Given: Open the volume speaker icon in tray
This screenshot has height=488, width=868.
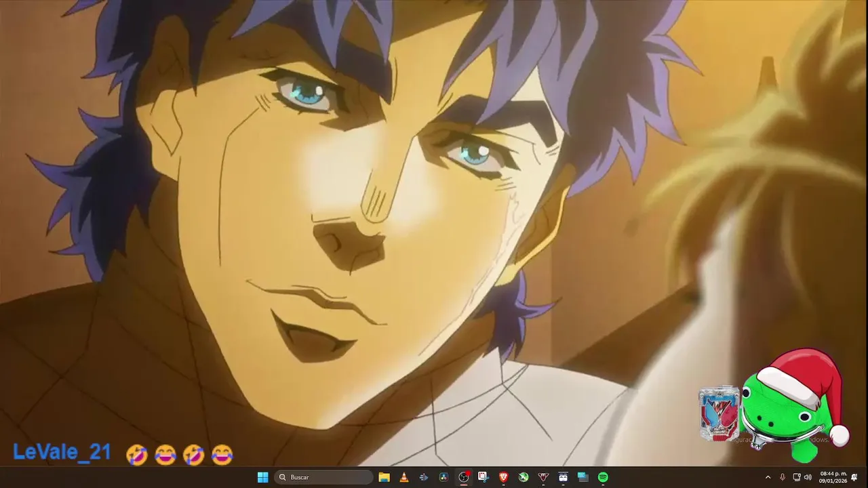Looking at the screenshot, I should coord(808,477).
